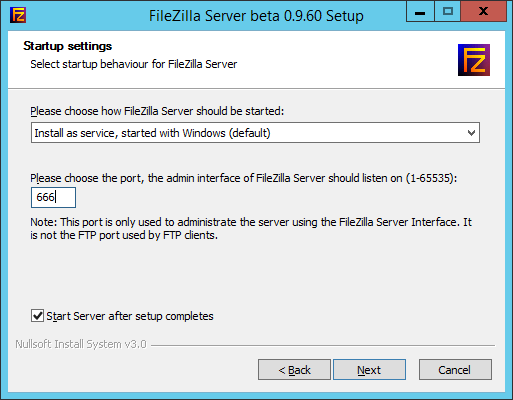Click the 'Please choose the port' label
The width and height of the screenshot is (513, 400).
244,178
